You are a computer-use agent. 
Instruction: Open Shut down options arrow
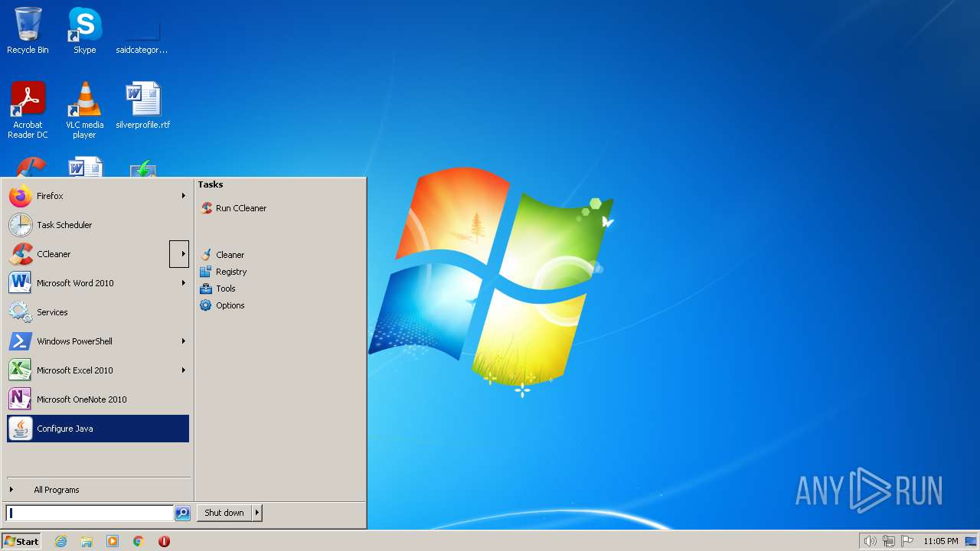(257, 513)
